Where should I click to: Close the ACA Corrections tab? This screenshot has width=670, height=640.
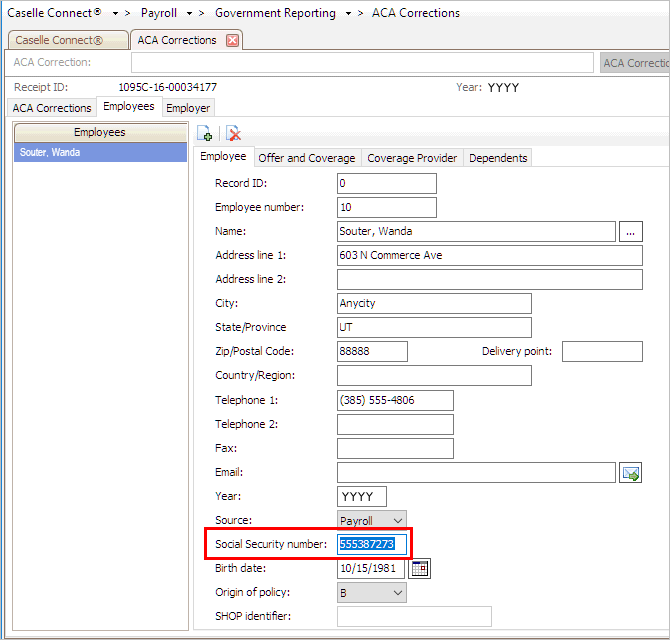233,41
